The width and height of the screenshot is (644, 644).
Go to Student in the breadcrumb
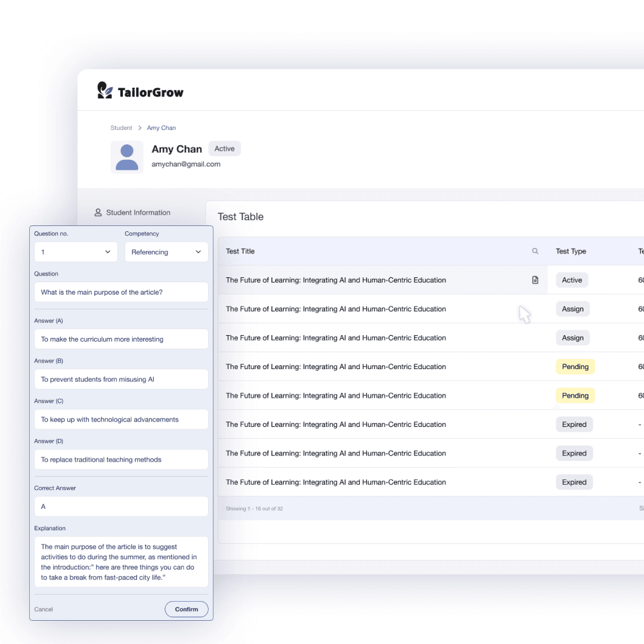coord(121,128)
